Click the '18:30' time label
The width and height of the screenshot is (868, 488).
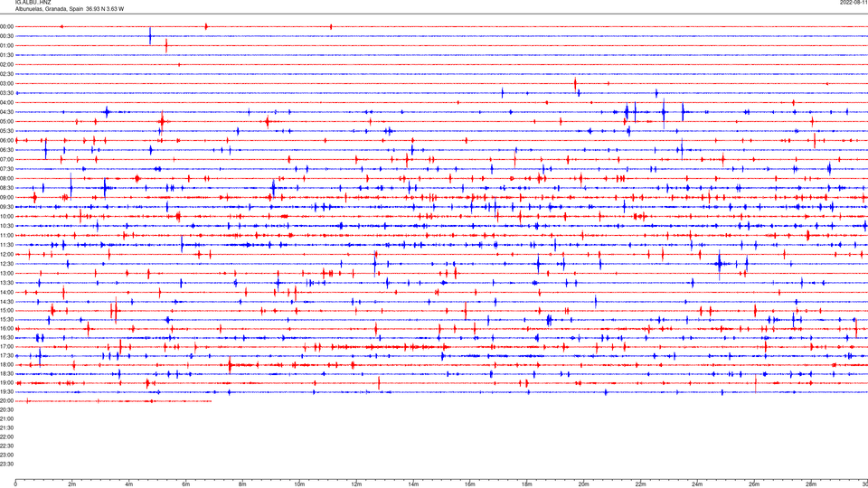[7, 374]
